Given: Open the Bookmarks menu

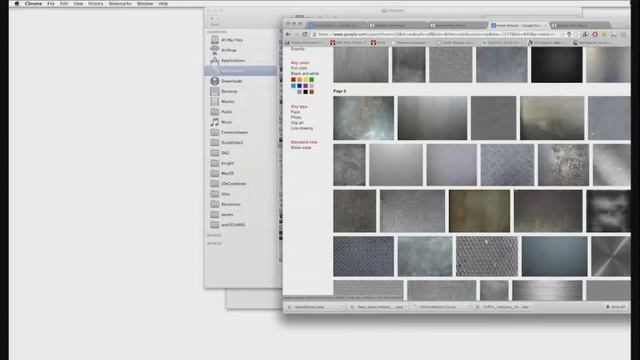Looking at the screenshot, I should 120,4.
